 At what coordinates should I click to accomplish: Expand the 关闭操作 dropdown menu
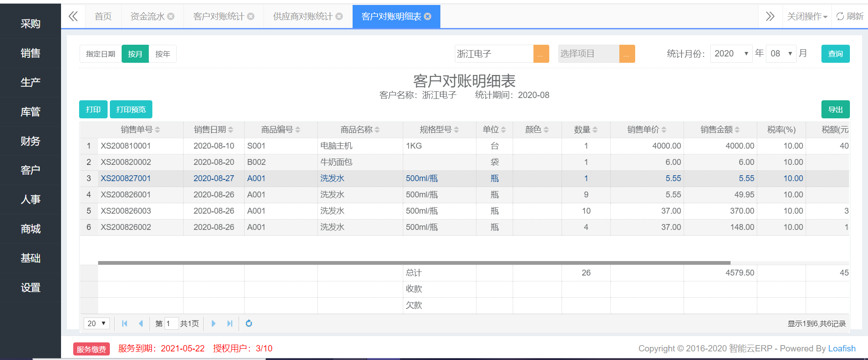[x=807, y=16]
